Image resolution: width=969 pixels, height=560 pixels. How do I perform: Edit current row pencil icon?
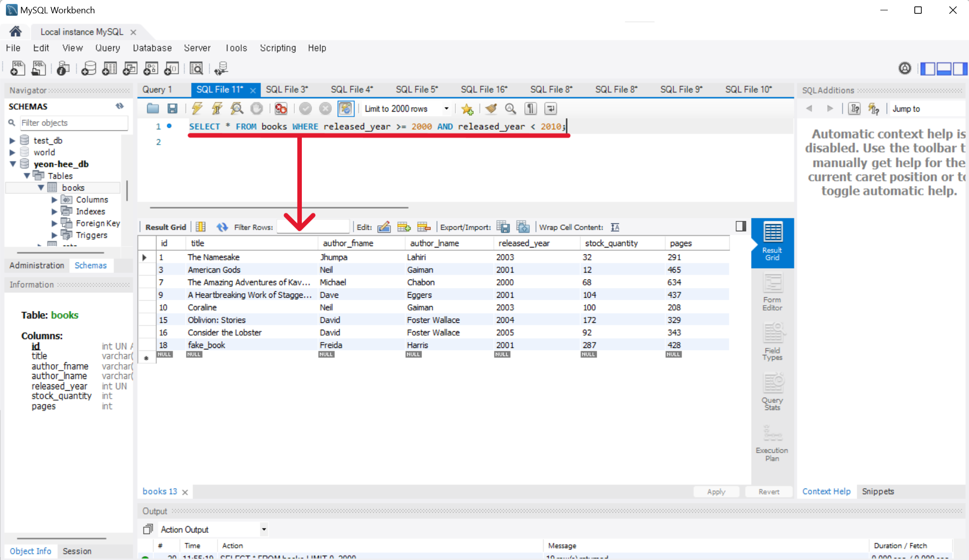[384, 227]
